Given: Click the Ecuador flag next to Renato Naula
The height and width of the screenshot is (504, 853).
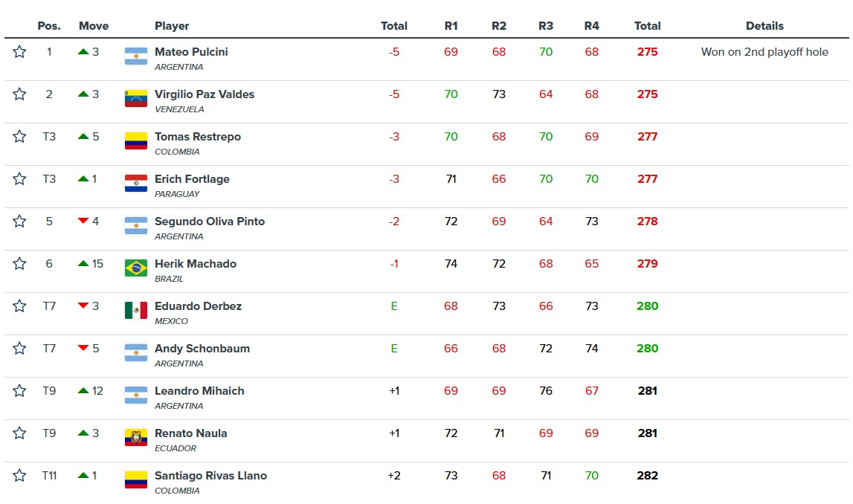Looking at the screenshot, I should (135, 438).
